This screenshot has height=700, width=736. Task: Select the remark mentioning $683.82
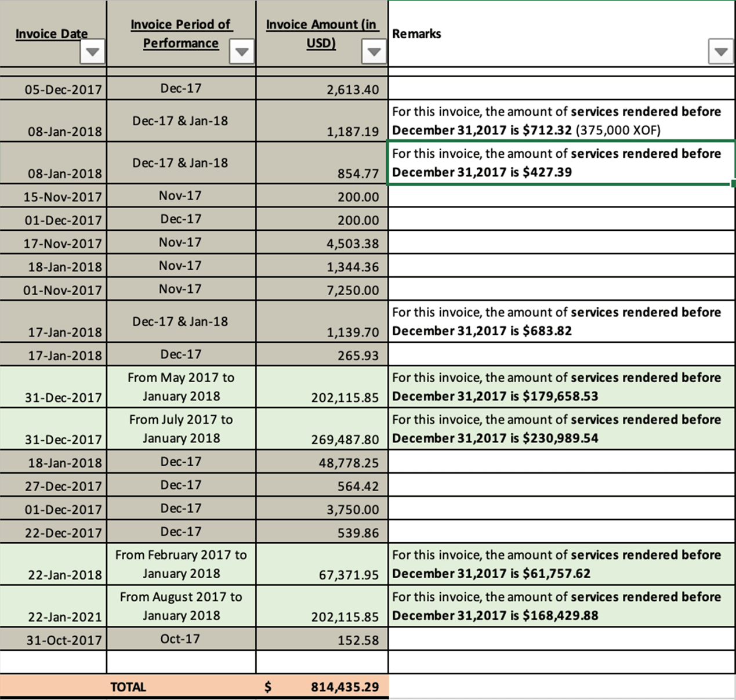pos(561,322)
